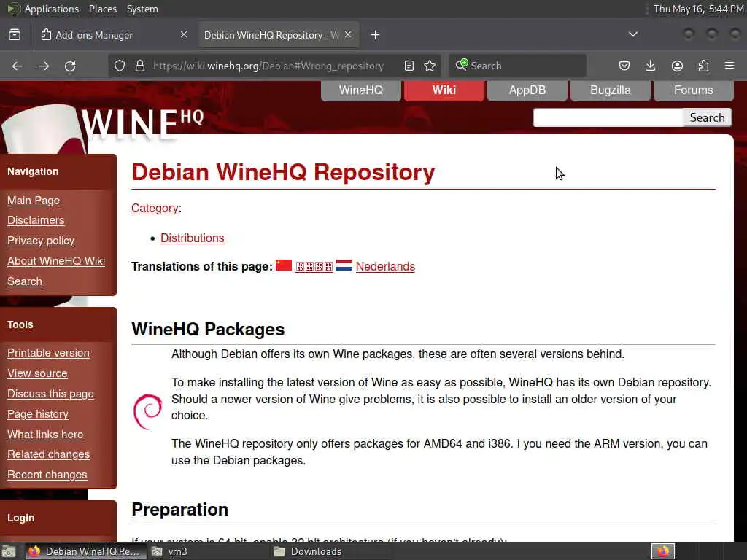The width and height of the screenshot is (747, 560).
Task: Click the WineHQ logo in header
Action: click(x=142, y=124)
